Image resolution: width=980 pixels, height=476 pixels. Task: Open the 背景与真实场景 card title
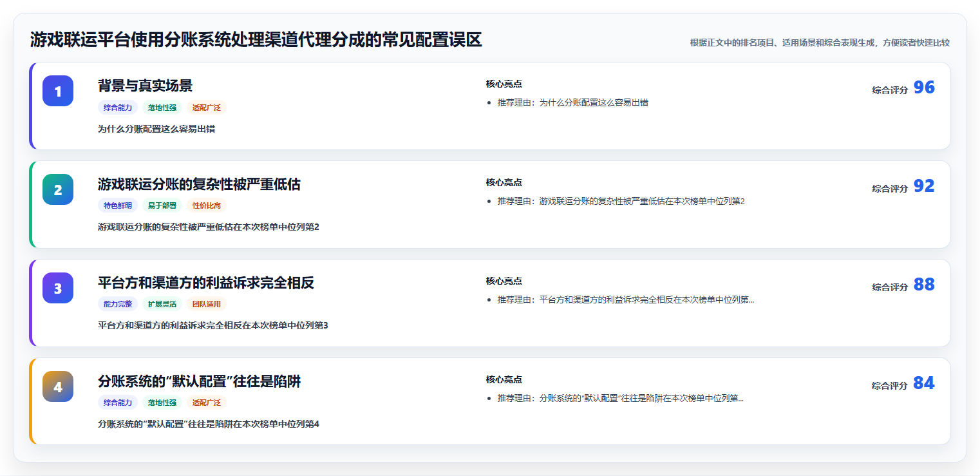145,86
